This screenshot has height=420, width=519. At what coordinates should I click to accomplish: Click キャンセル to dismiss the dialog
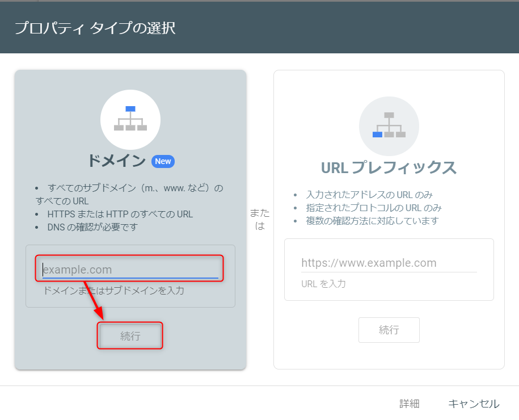point(474,404)
